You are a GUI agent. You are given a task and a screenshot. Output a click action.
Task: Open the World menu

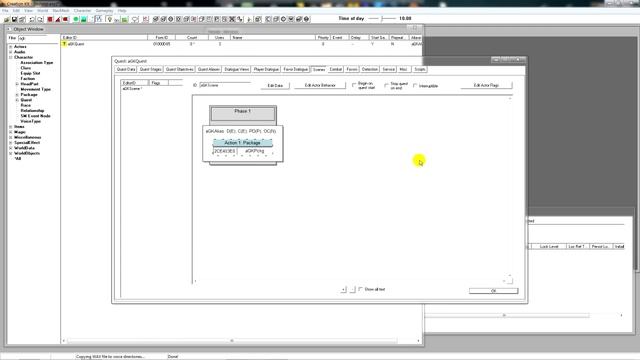[42, 11]
